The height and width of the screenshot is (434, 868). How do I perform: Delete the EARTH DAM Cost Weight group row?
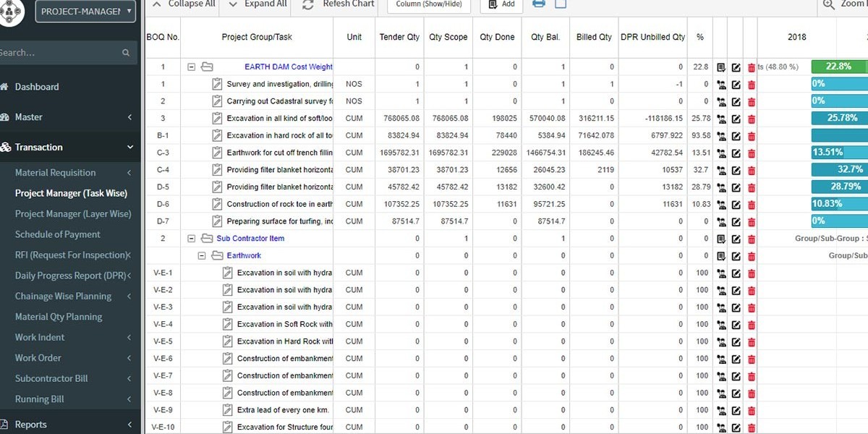click(752, 67)
